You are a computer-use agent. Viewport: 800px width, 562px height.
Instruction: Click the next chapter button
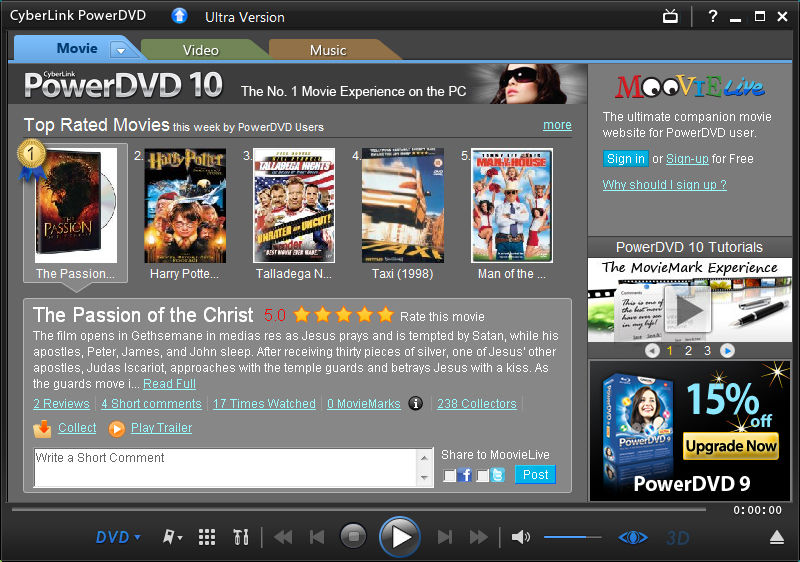(445, 537)
